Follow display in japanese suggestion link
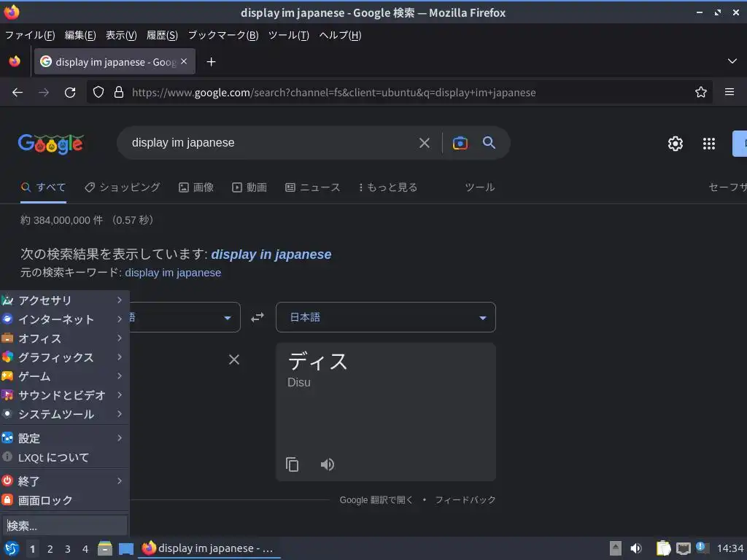The width and height of the screenshot is (747, 560). click(271, 254)
